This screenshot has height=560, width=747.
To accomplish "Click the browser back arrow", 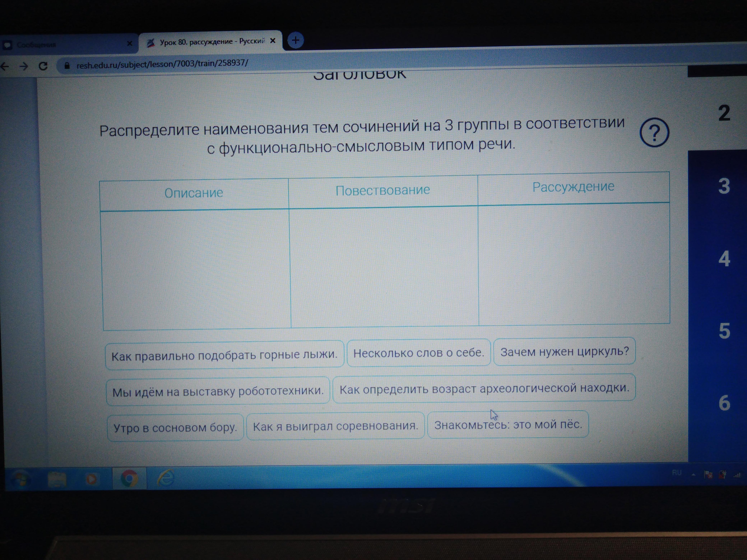I will pos(5,66).
